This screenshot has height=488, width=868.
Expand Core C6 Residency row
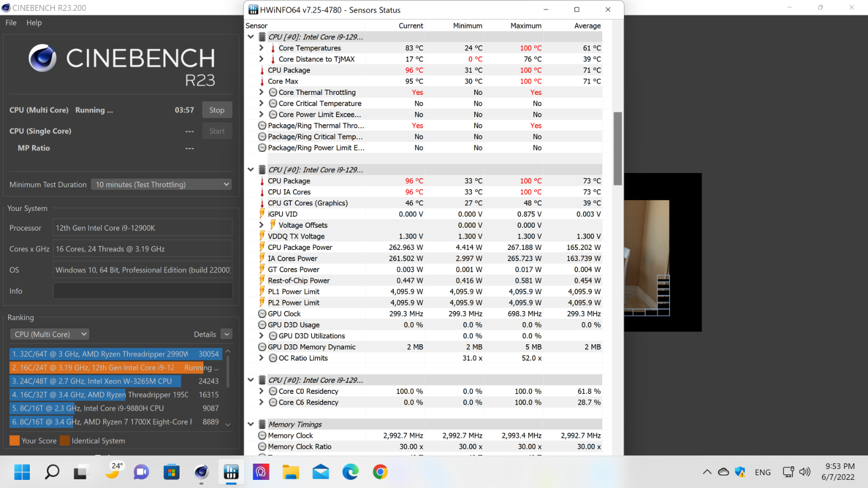(261, 402)
